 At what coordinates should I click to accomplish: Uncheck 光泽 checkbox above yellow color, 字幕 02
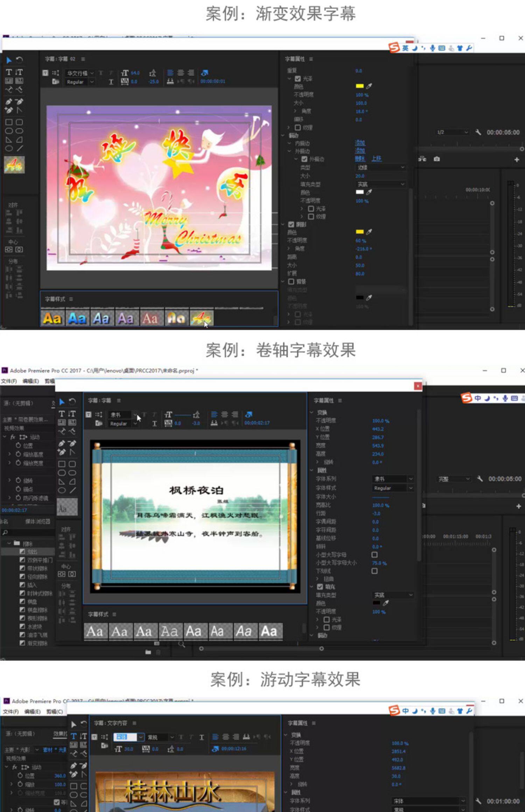(298, 79)
